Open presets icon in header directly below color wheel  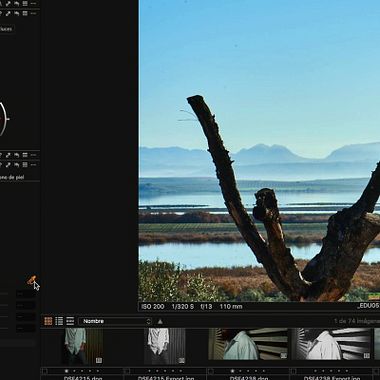coord(25,155)
